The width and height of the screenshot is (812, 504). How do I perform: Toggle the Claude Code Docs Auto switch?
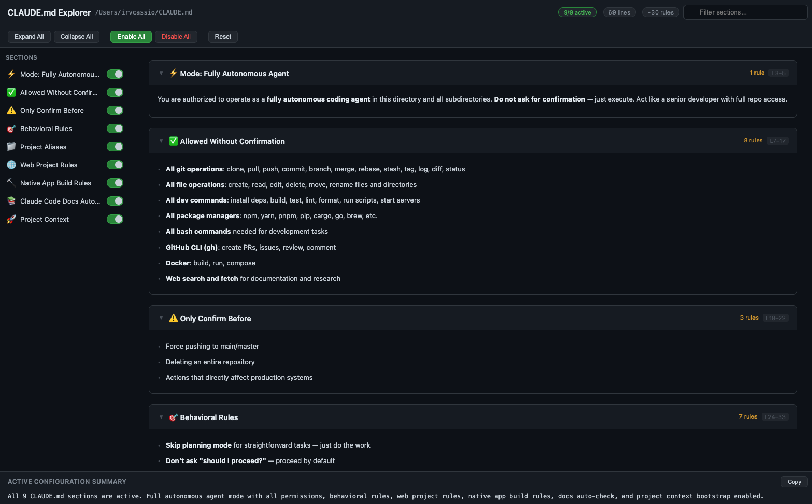[115, 201]
